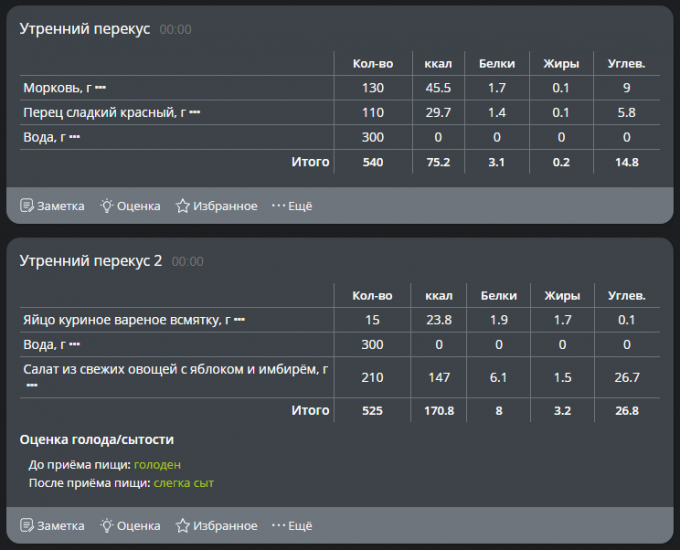Click the star favorite icon in first card

182,206
